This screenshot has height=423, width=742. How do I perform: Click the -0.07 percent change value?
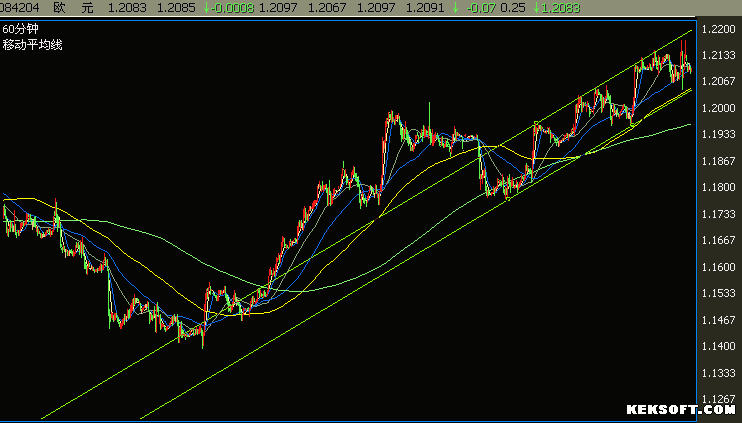481,8
